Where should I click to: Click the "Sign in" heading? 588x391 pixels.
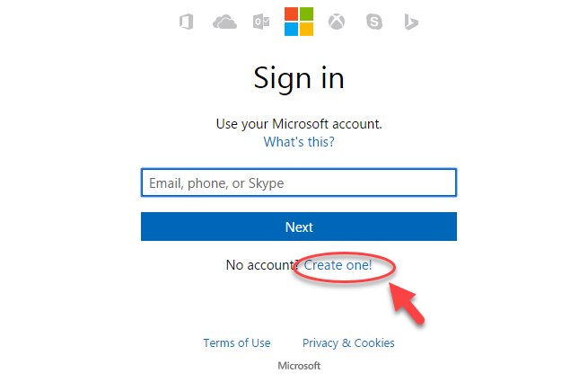[x=299, y=78]
